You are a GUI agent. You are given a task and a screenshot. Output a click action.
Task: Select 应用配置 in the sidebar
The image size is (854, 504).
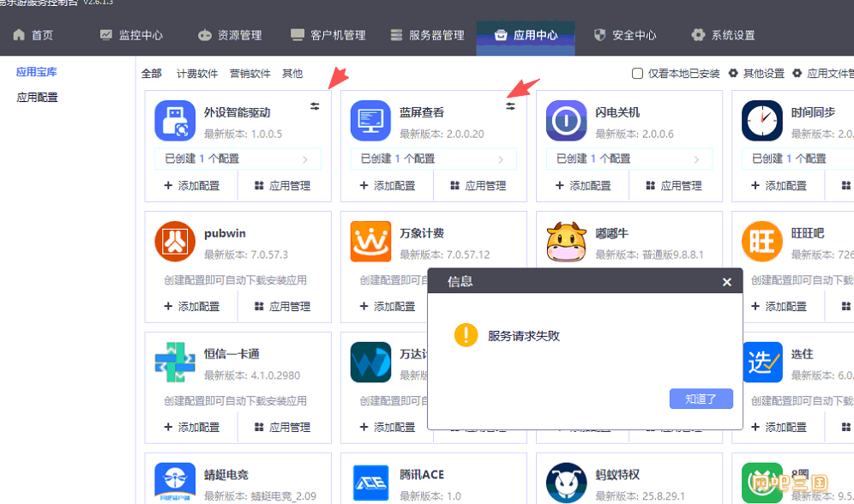click(x=37, y=98)
